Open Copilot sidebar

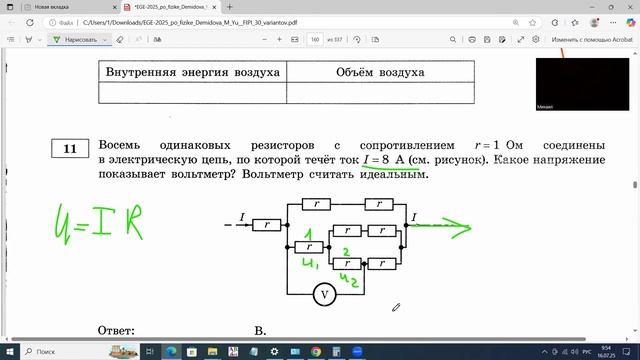631,23
